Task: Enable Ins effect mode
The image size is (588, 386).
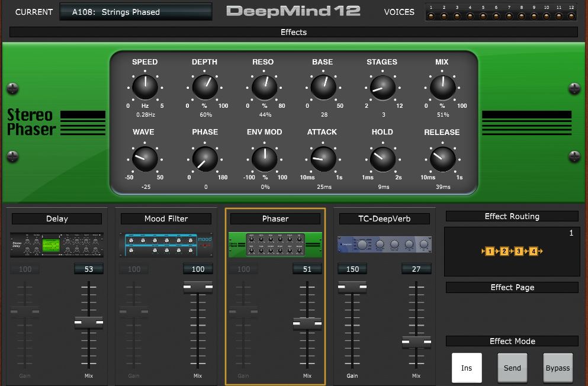Action: [x=467, y=368]
